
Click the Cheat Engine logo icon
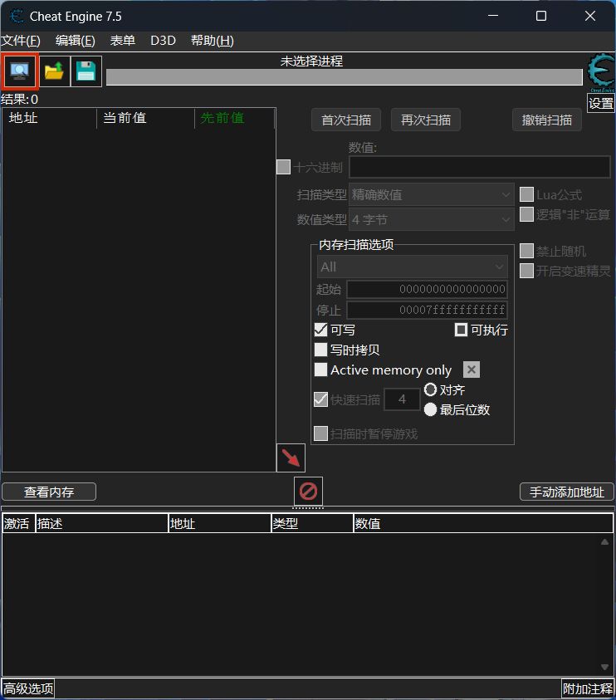[601, 72]
